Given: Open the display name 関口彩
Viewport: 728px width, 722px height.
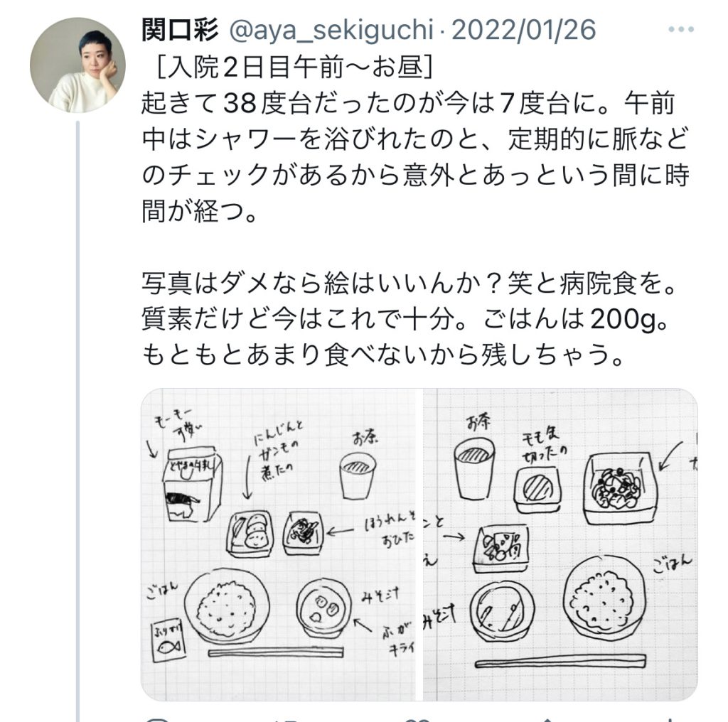Looking at the screenshot, I should (180, 30).
